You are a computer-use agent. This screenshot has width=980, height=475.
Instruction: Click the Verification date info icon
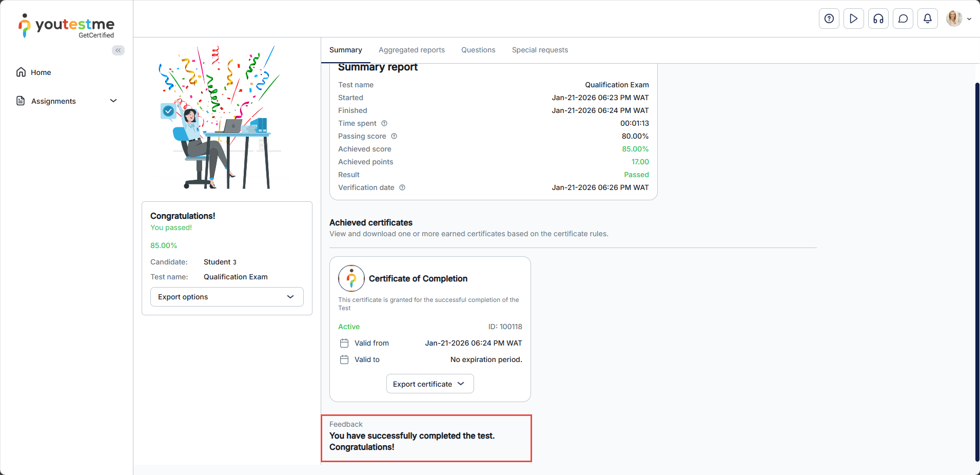click(402, 187)
